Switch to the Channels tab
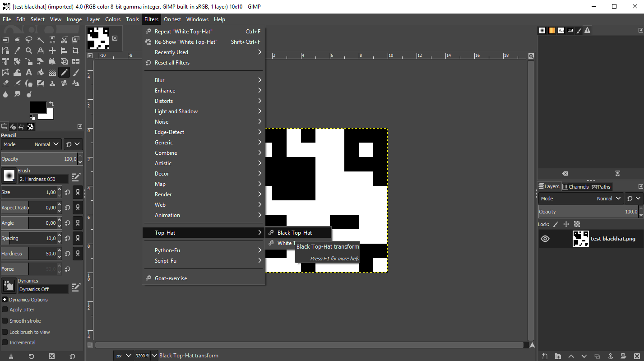Screen dimensions: 644x361 coord(576,187)
